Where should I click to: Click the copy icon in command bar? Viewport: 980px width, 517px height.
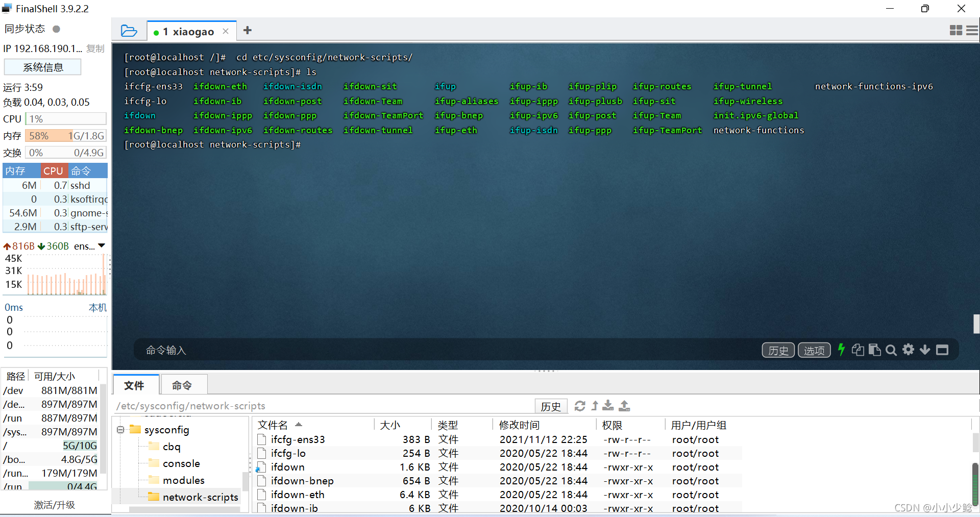click(858, 350)
